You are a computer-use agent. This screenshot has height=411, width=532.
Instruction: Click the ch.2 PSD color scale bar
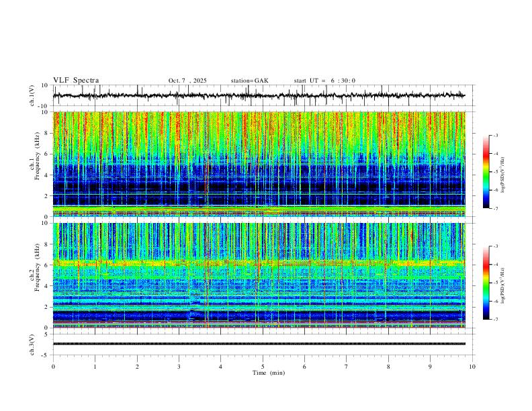[x=486, y=283]
